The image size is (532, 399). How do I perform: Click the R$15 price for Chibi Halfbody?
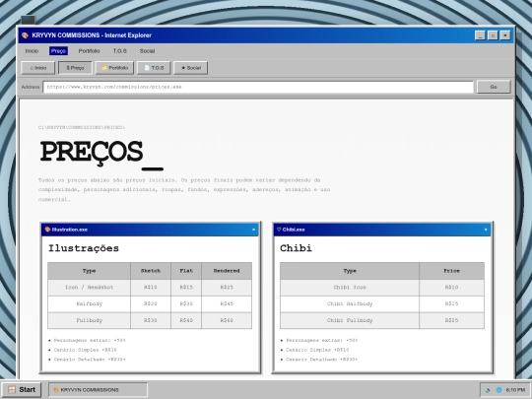pos(451,303)
